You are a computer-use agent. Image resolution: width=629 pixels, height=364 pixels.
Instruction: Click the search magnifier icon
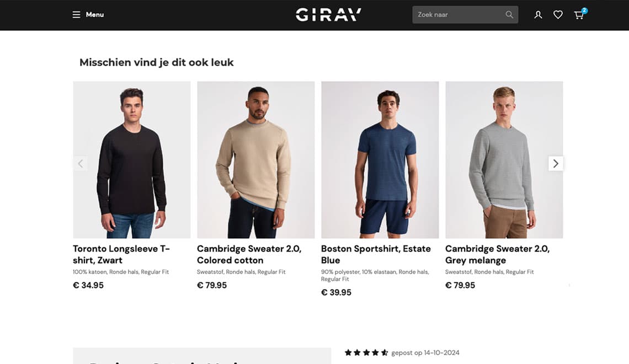pyautogui.click(x=509, y=15)
